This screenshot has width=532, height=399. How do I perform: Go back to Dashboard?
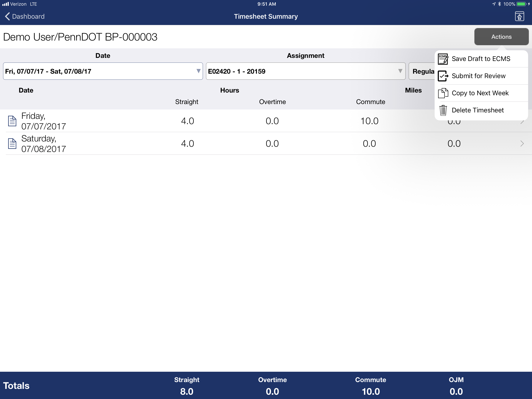(25, 16)
